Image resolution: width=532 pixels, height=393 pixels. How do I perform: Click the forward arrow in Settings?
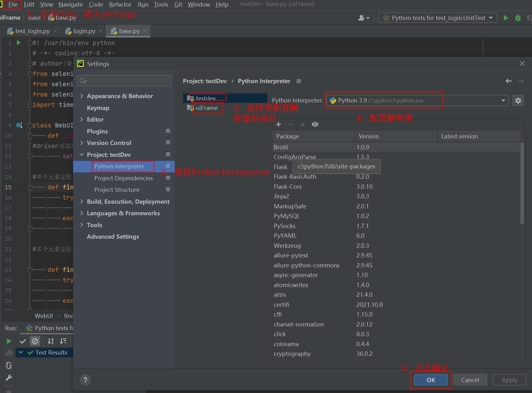coord(521,81)
